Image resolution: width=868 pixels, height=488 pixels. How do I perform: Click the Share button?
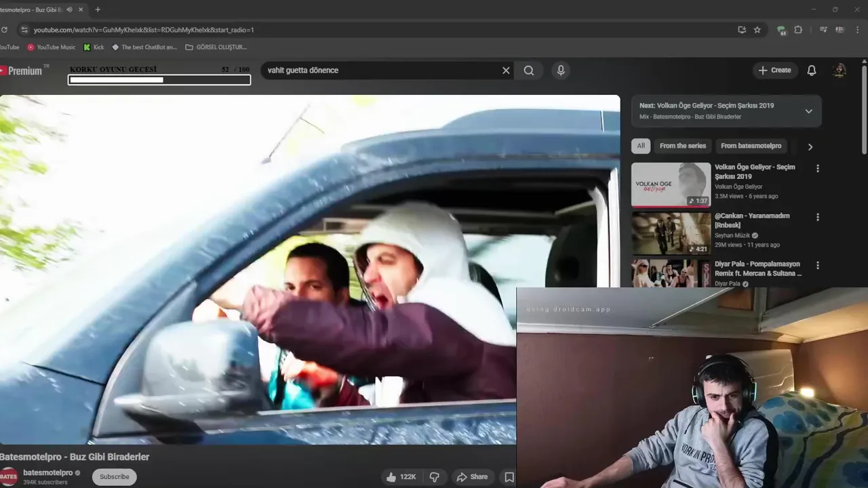pos(472,477)
